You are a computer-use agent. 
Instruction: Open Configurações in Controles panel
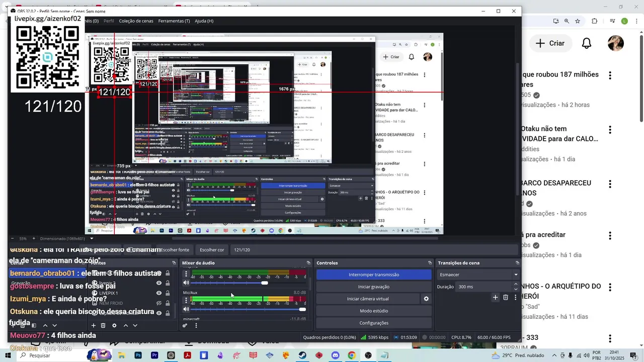[374, 323]
